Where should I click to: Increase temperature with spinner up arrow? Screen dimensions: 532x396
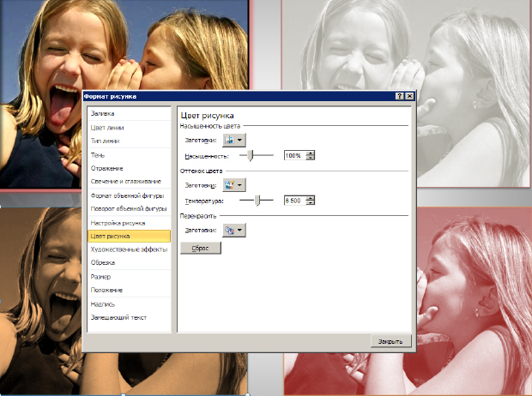pos(311,198)
